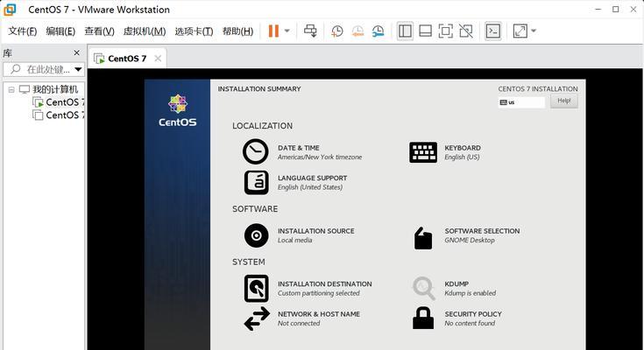Close the CentOS 7 tab
The width and height of the screenshot is (644, 350).
click(158, 59)
